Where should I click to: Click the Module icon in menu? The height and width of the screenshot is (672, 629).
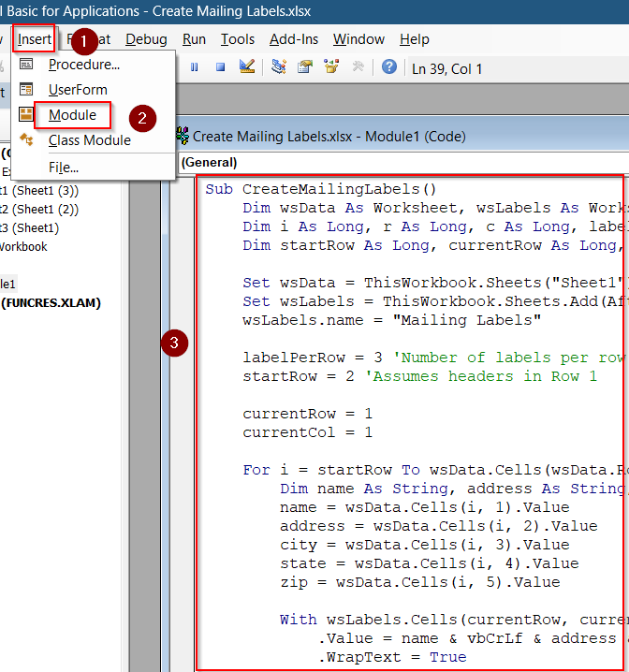click(26, 114)
